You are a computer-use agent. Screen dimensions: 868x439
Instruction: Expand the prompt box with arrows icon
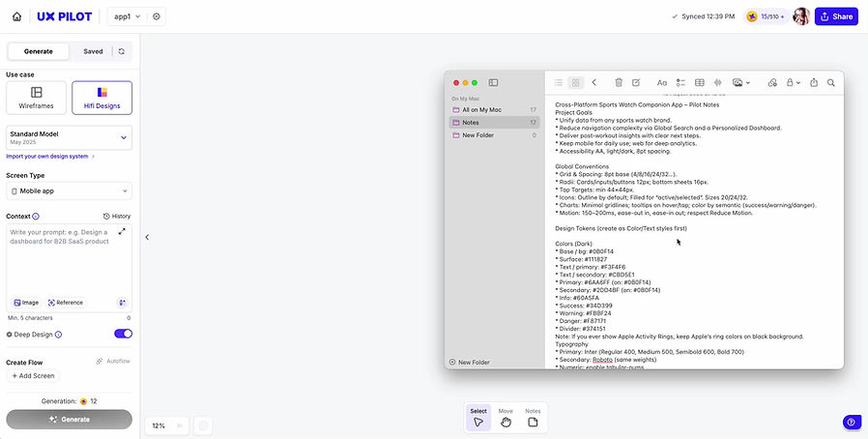(x=122, y=231)
